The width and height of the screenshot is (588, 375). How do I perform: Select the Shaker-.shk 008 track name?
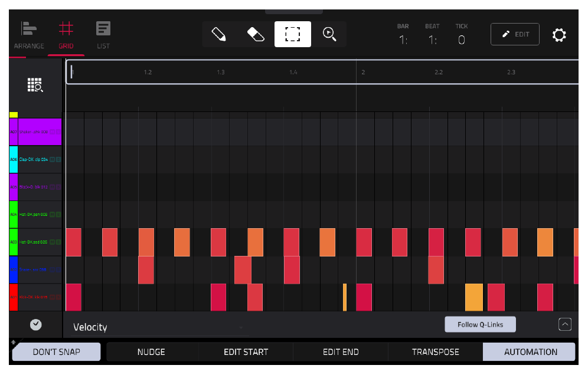pyautogui.click(x=34, y=132)
